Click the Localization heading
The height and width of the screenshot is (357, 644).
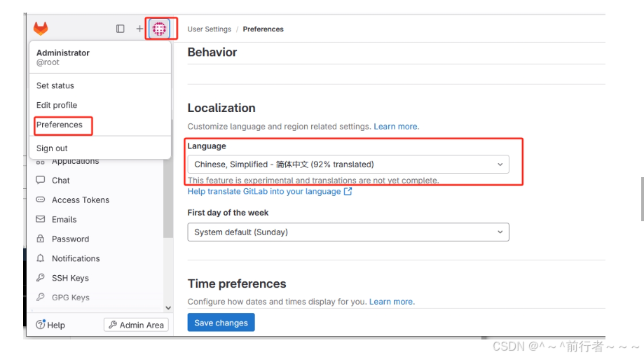point(221,108)
